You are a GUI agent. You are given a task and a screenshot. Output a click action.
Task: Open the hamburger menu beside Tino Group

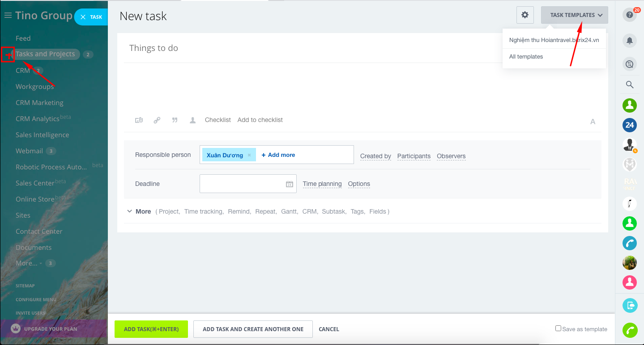[x=8, y=16]
